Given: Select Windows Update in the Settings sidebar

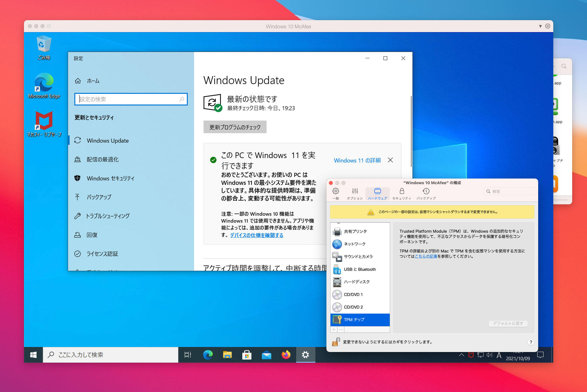Looking at the screenshot, I should 107,140.
